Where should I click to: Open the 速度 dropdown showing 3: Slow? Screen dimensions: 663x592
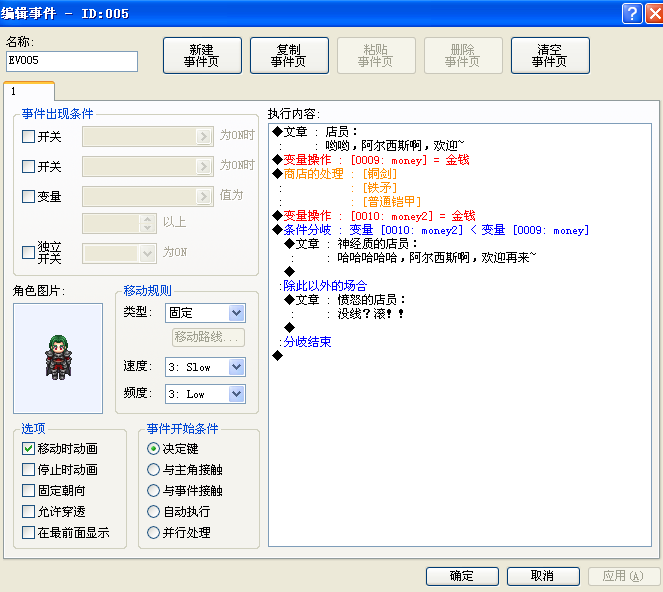point(236,367)
